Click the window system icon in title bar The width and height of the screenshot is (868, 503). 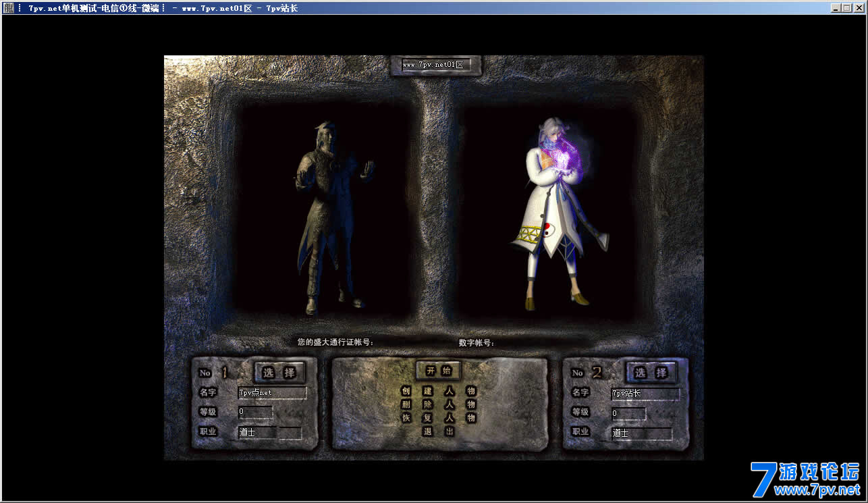(9, 8)
